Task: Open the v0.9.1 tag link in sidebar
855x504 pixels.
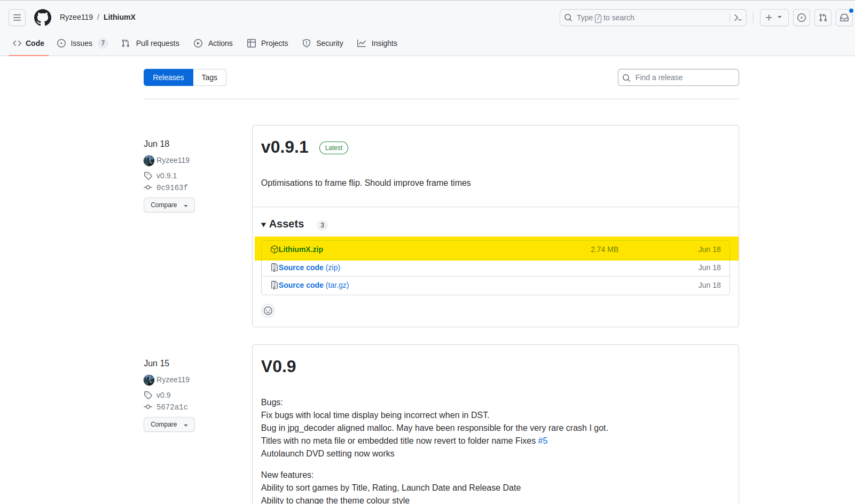Action: tap(167, 176)
